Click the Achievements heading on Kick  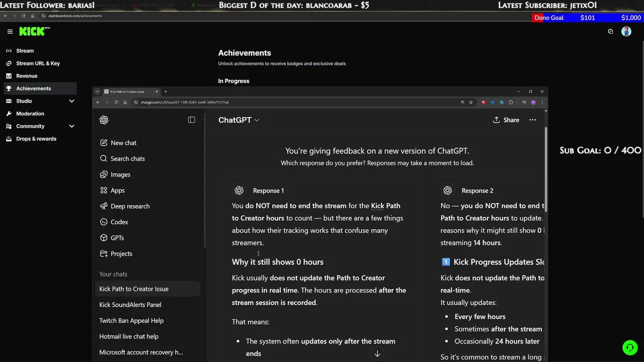[x=245, y=53]
